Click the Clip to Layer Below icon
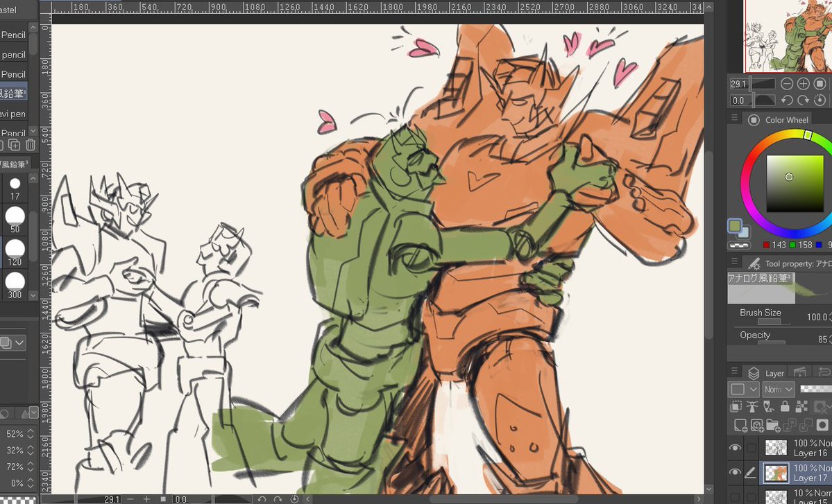 tap(736, 406)
